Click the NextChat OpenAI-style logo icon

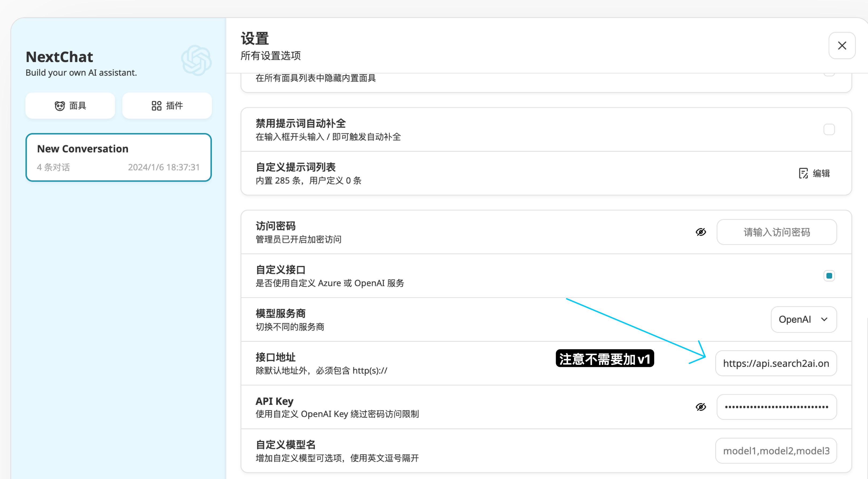coord(196,60)
